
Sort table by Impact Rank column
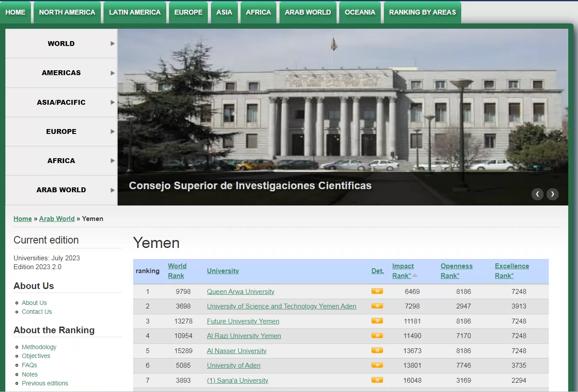(x=403, y=271)
